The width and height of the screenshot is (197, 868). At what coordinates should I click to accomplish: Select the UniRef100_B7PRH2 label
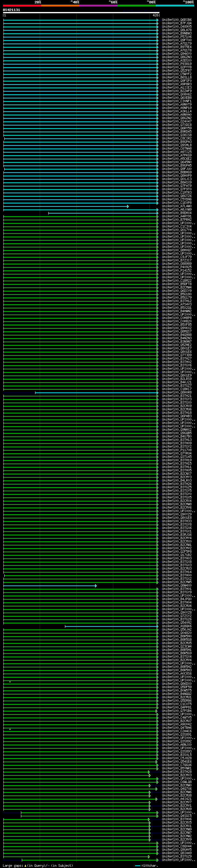(x=176, y=220)
